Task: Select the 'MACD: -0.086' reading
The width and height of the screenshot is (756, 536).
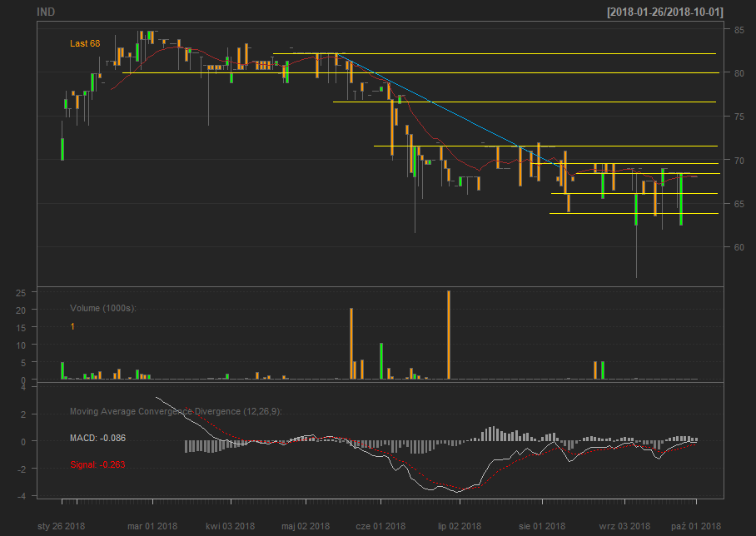Action: point(98,438)
